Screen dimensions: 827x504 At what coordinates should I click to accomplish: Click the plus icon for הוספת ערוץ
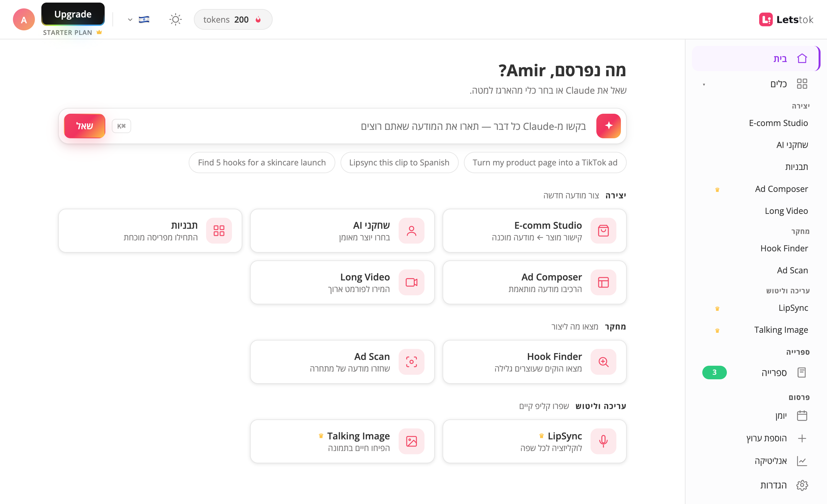click(x=802, y=438)
